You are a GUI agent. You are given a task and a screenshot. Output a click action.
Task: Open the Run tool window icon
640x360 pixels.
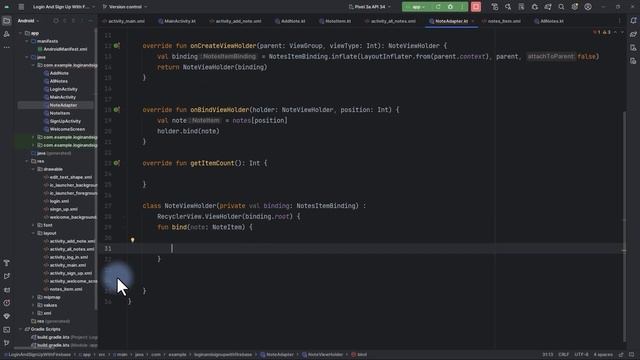[7, 276]
